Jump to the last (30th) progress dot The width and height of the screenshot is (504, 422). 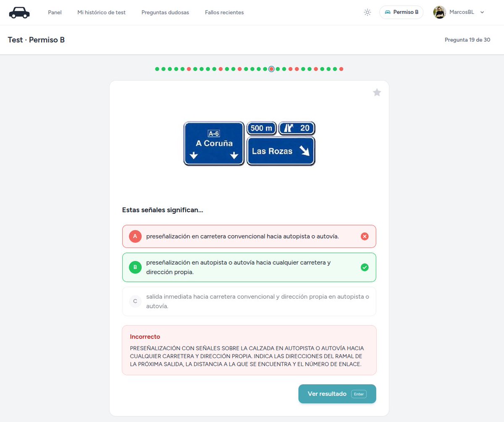tap(341, 69)
